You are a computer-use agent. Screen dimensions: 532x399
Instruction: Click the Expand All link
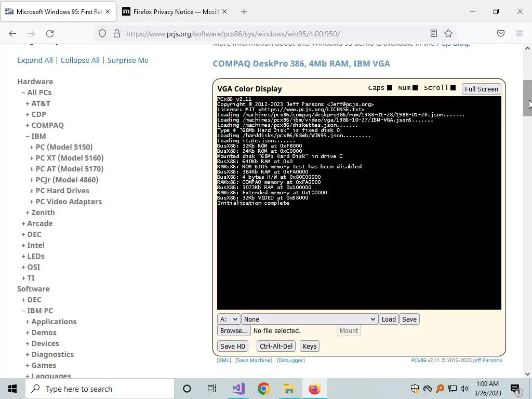coord(35,60)
